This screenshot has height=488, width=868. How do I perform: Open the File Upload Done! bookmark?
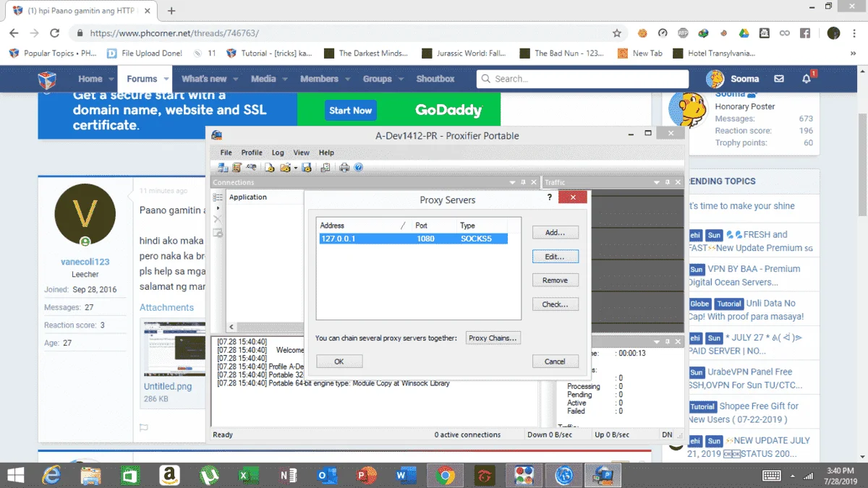[x=144, y=53]
